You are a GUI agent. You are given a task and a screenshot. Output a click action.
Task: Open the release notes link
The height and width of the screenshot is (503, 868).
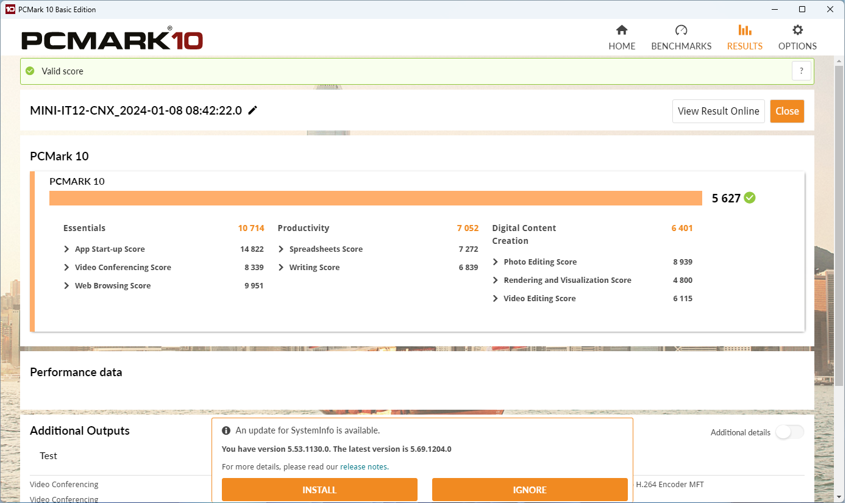coord(363,467)
